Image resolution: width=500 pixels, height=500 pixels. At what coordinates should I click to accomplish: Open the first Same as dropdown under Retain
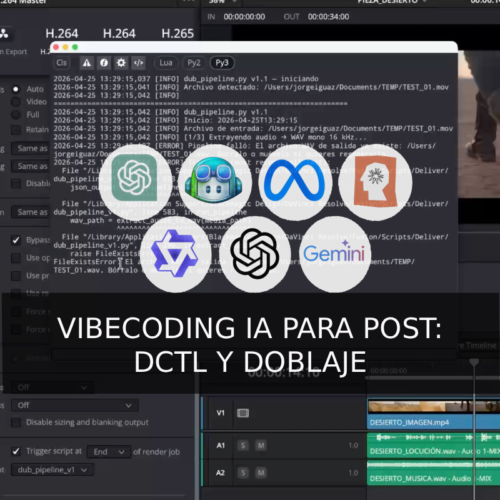[31, 148]
